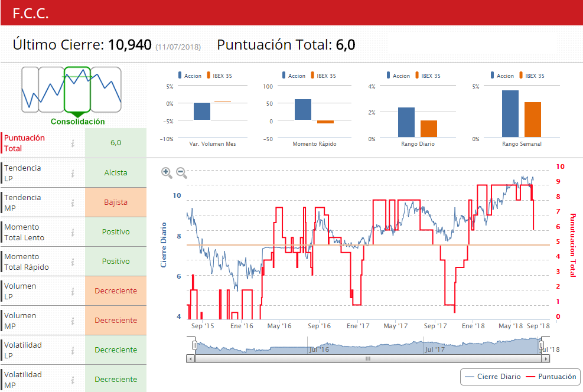This screenshot has height=392, width=583.
Task: Click the scrollbar left arrow button
Action: [x=190, y=359]
